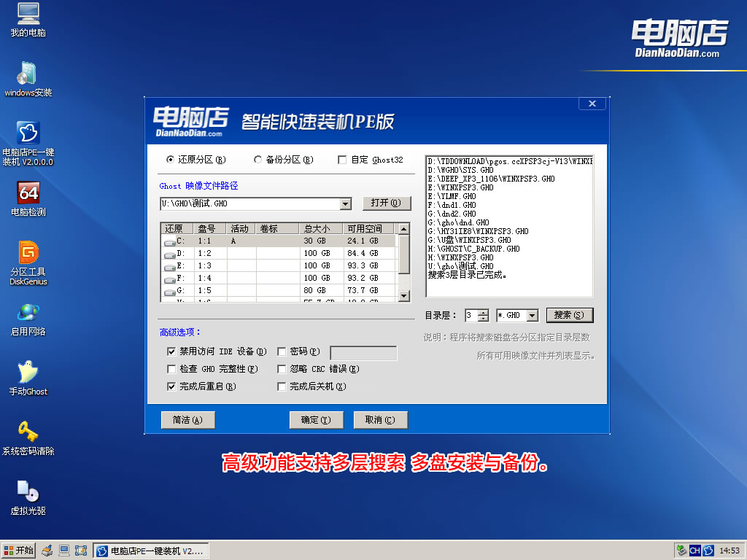Image resolution: width=747 pixels, height=560 pixels.
Task: Click the ghost tray icon next to clock
Action: coord(708,551)
